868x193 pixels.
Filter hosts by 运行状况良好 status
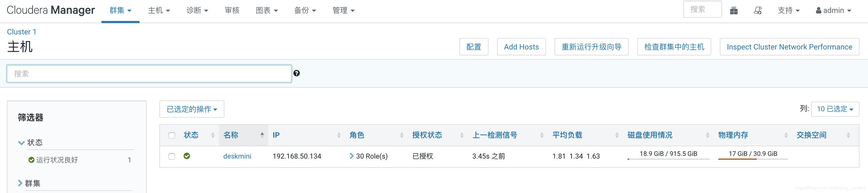point(57,160)
